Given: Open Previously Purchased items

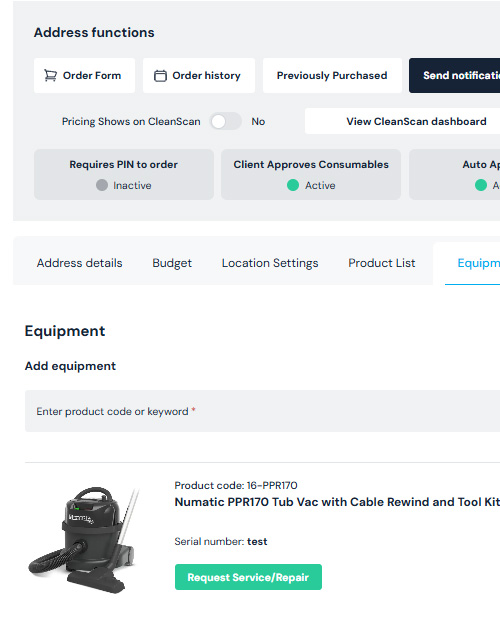Looking at the screenshot, I should (332, 75).
